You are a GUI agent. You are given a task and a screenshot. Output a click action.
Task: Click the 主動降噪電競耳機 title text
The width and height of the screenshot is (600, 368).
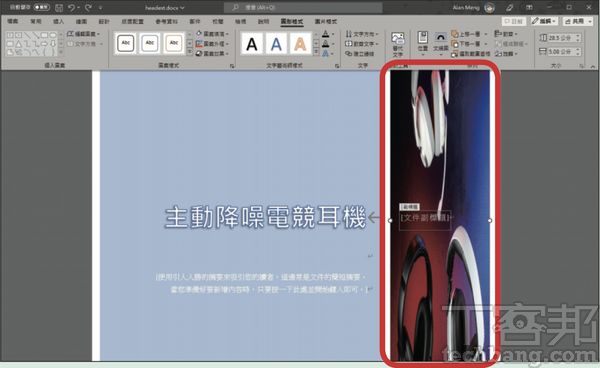point(265,217)
